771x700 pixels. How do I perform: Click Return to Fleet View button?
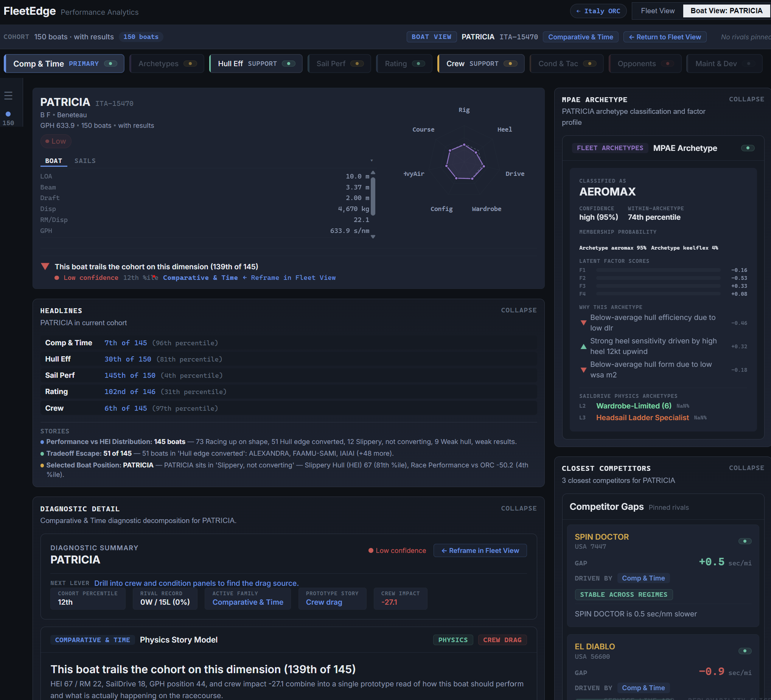[x=665, y=37]
